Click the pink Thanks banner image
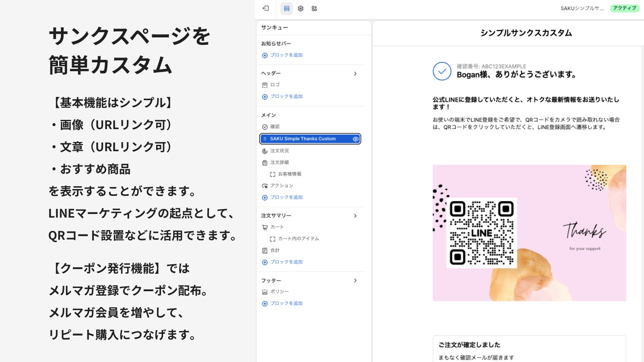The height and width of the screenshot is (362, 644). [529, 233]
